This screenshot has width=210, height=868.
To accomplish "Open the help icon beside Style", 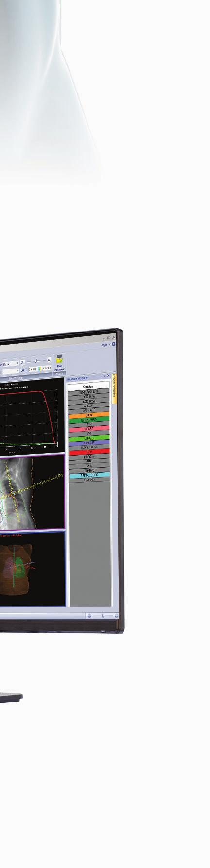I will 113,344.
